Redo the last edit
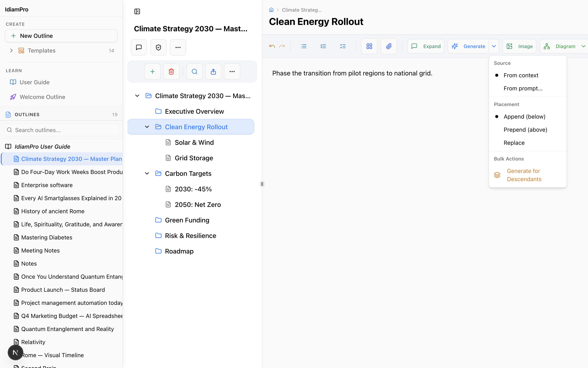Screen dimensions: 588x368 [x=282, y=46]
